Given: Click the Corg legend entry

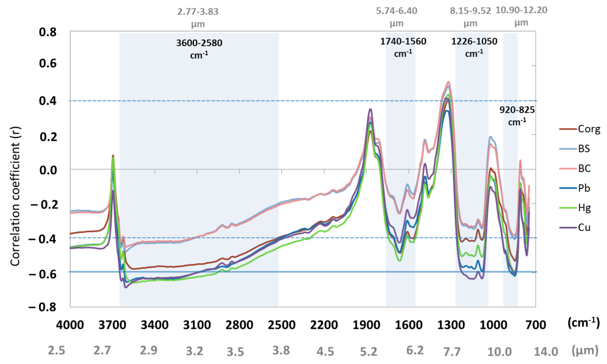Looking at the screenshot, I should coord(589,129).
